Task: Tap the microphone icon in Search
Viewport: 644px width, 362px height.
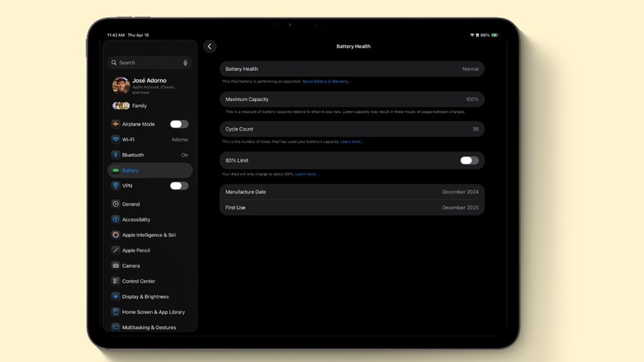Action: 185,63
